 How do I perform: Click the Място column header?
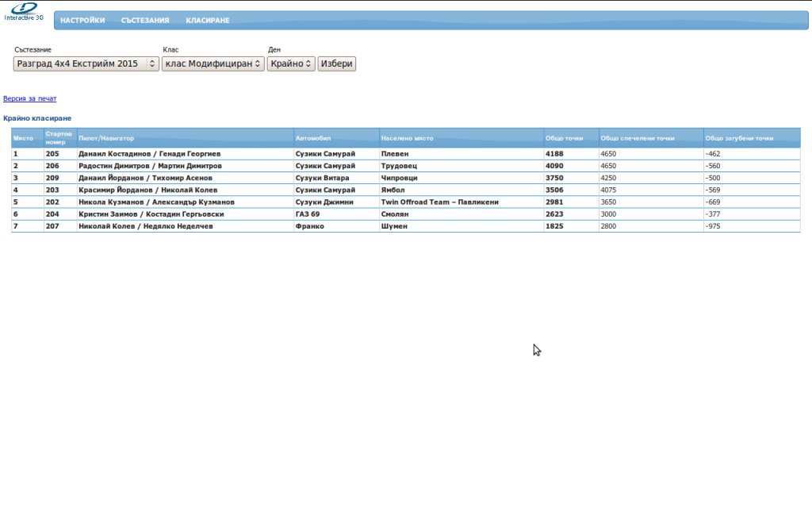point(24,138)
